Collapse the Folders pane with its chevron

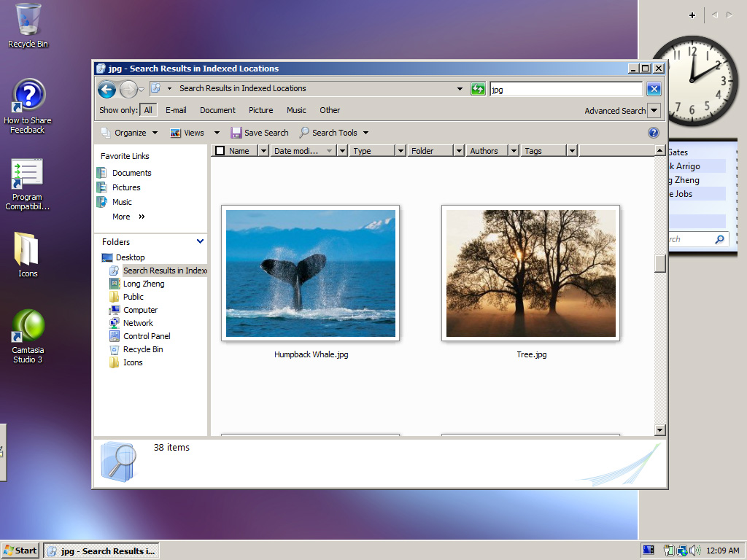[200, 241]
